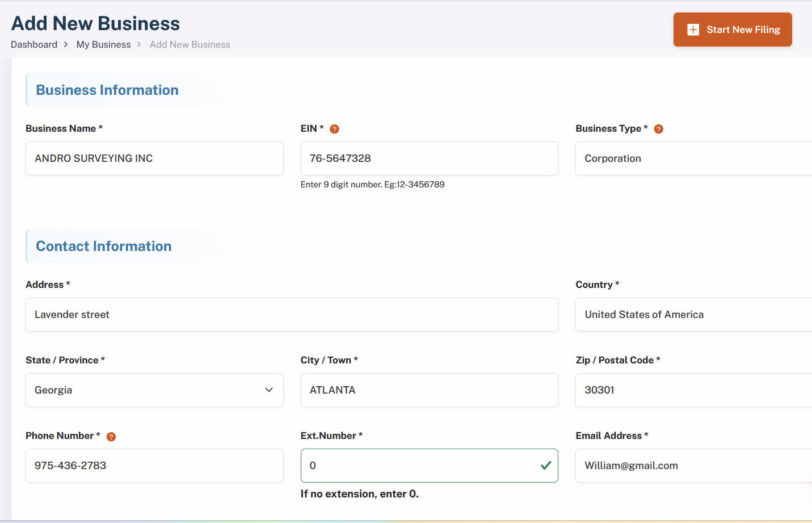Click the Business Type help icon
The height and width of the screenshot is (523, 812).
[658, 129]
